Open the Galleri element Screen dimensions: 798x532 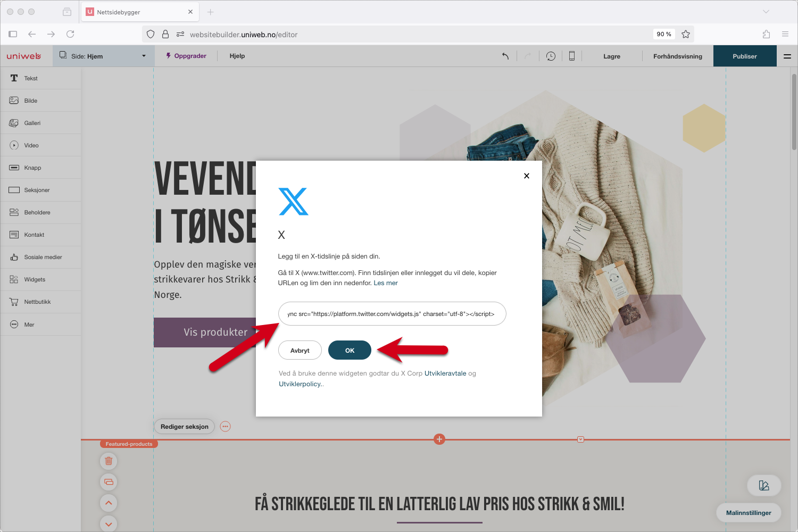tap(40, 123)
